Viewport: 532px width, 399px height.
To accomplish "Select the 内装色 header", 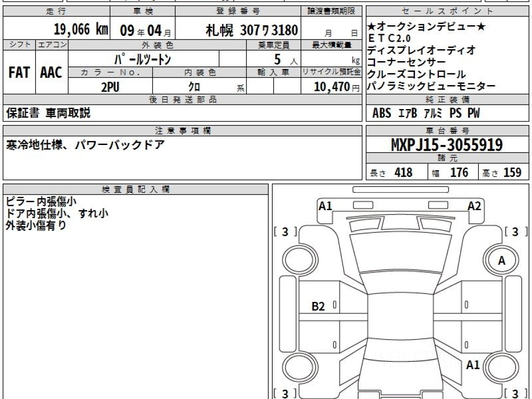I will pos(199,72).
